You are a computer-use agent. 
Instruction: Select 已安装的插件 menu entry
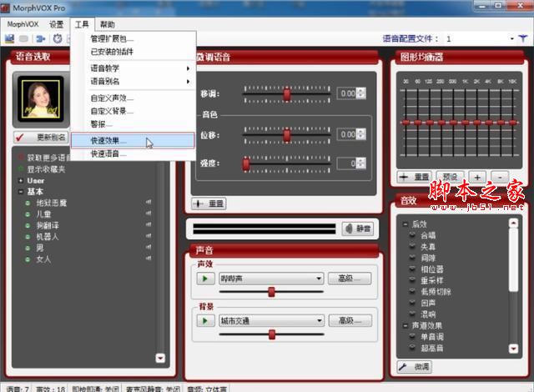(133, 52)
